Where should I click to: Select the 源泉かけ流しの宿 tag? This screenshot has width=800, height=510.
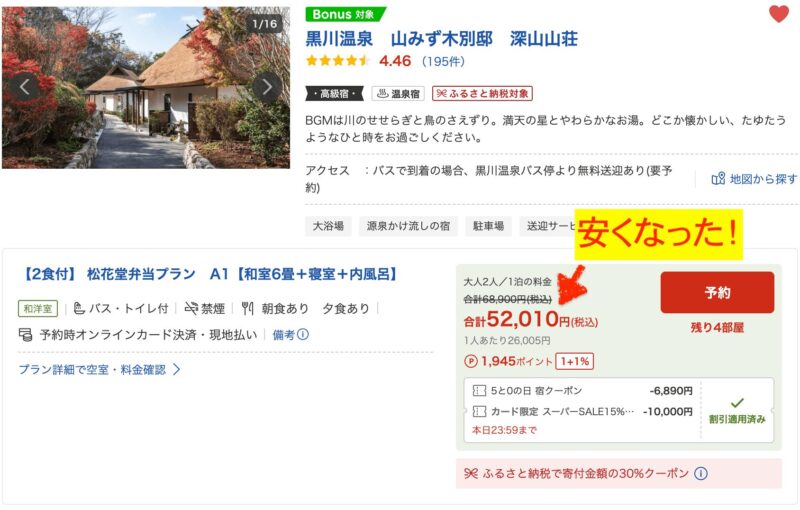click(x=408, y=226)
